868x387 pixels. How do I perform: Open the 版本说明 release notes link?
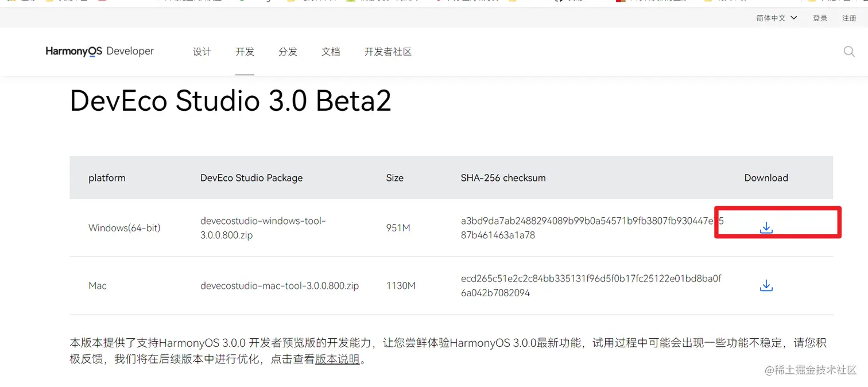338,359
